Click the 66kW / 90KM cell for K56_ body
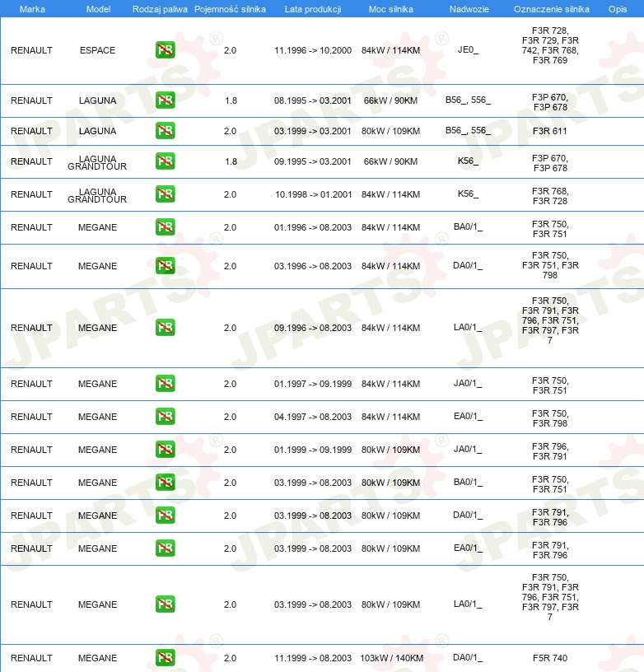This screenshot has width=644, height=672. (391, 161)
